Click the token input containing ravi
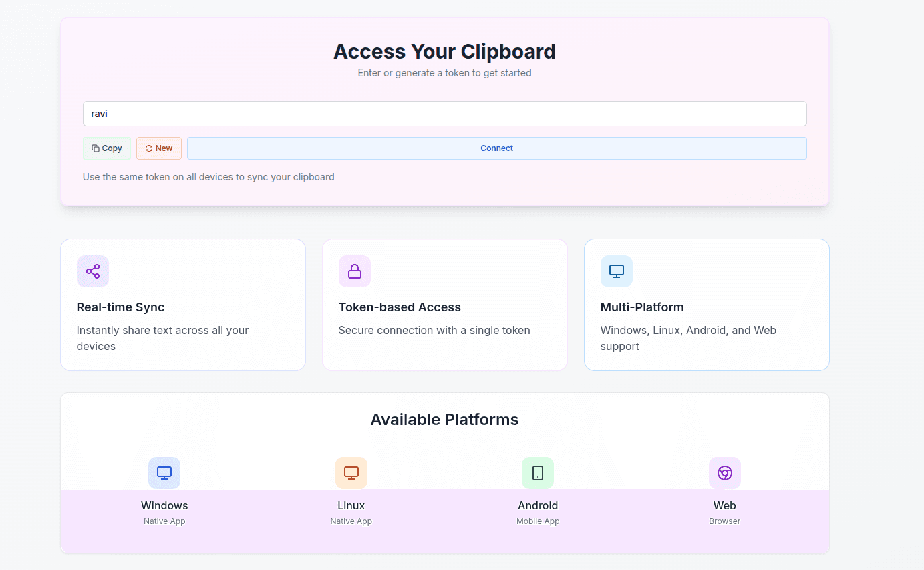Image resolution: width=924 pixels, height=570 pixels. click(444, 114)
